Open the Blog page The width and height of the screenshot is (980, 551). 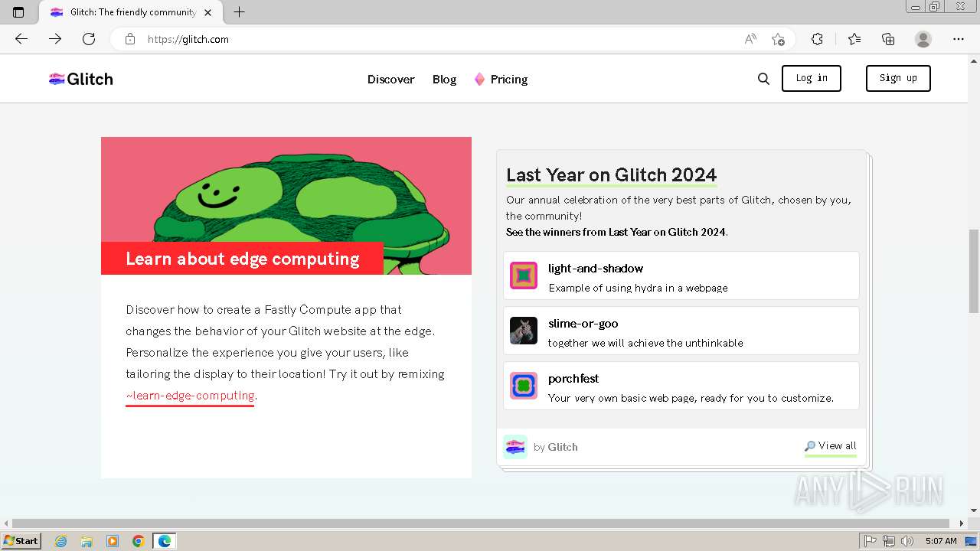tap(444, 80)
